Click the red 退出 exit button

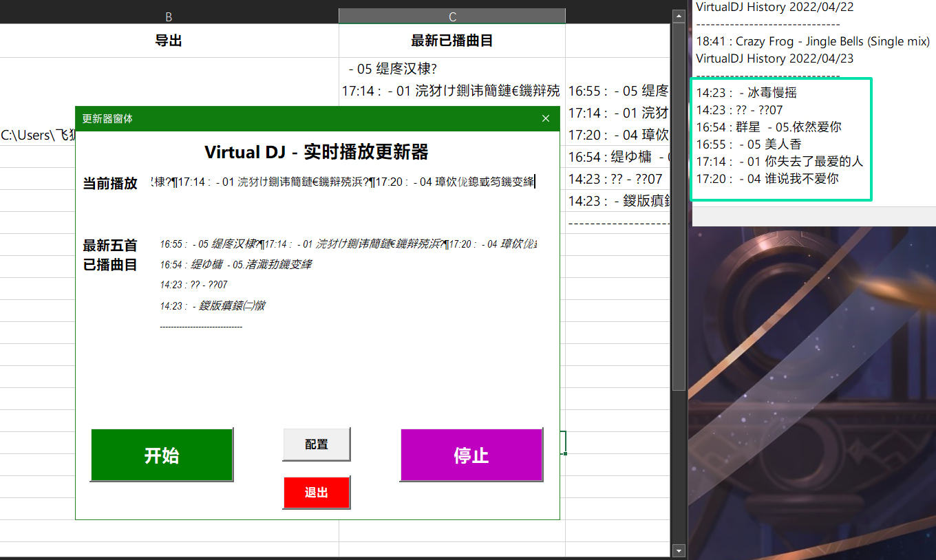point(317,493)
